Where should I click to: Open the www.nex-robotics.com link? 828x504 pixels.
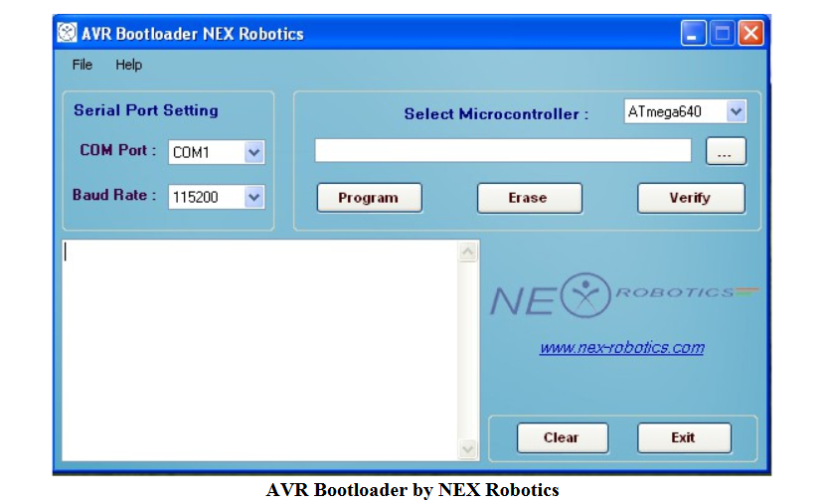click(621, 348)
